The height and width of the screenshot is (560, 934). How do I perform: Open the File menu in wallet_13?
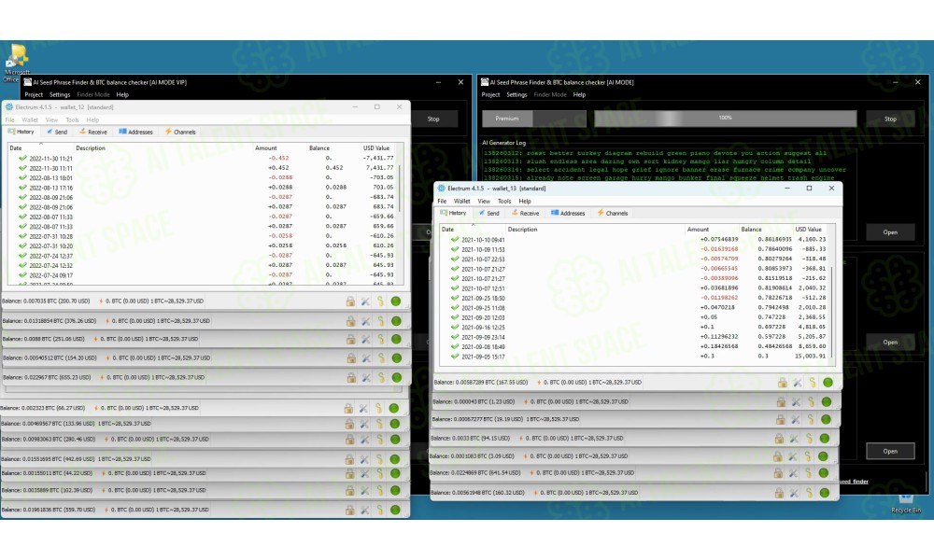pyautogui.click(x=442, y=202)
